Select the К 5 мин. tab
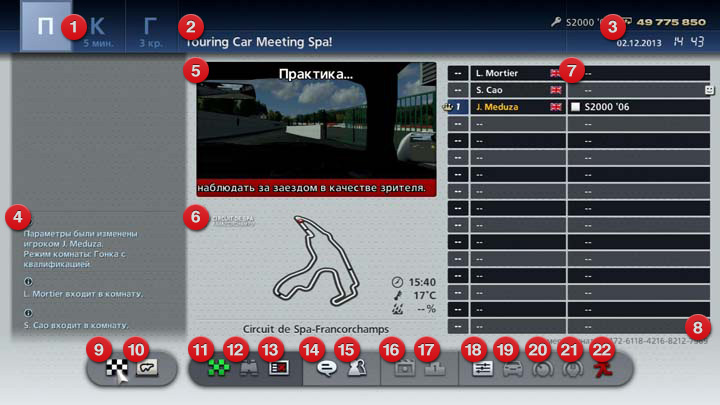This screenshot has height=405, width=720. click(x=97, y=30)
